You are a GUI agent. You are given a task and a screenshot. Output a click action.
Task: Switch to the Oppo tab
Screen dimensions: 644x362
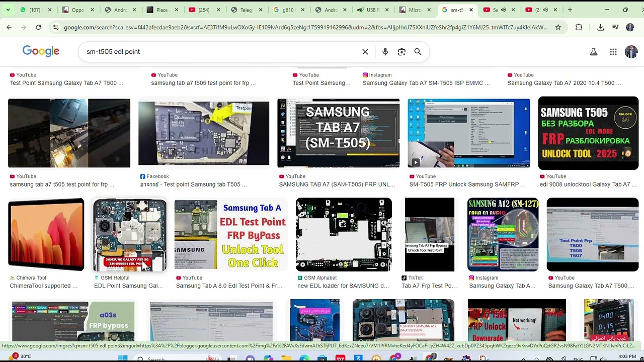click(x=77, y=10)
